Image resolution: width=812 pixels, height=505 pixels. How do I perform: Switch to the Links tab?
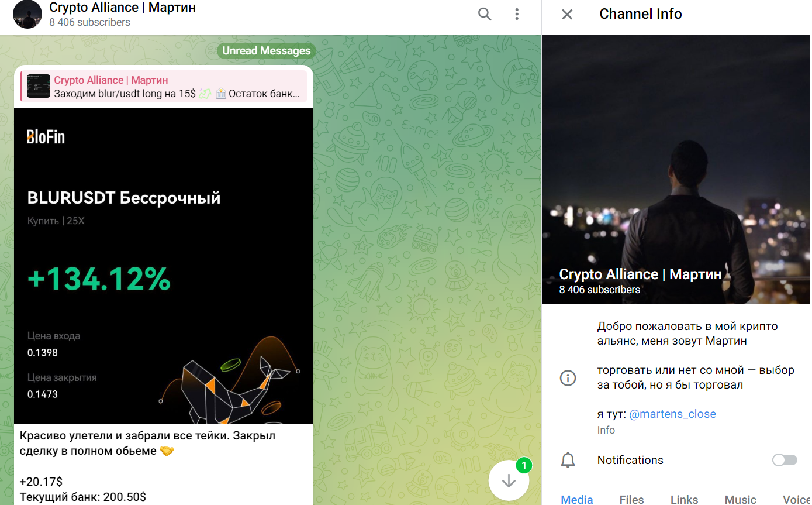684,499
